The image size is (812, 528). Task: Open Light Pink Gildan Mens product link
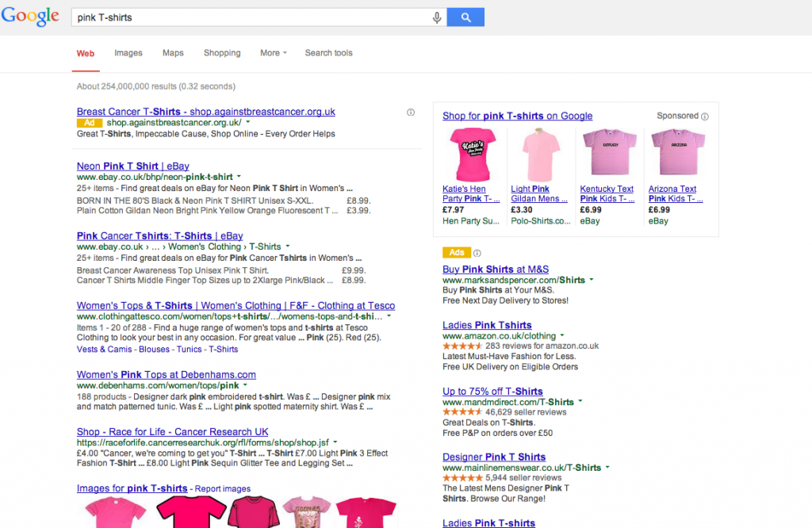(539, 193)
